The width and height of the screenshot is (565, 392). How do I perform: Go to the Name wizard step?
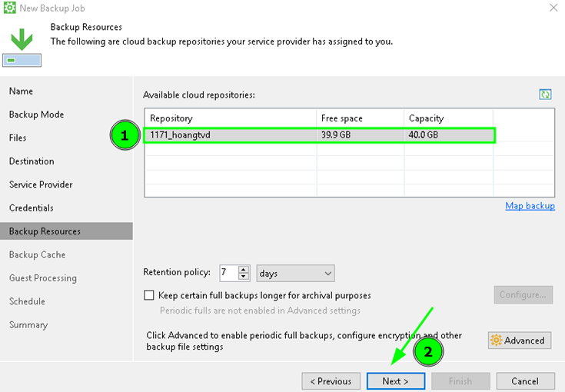coord(21,91)
